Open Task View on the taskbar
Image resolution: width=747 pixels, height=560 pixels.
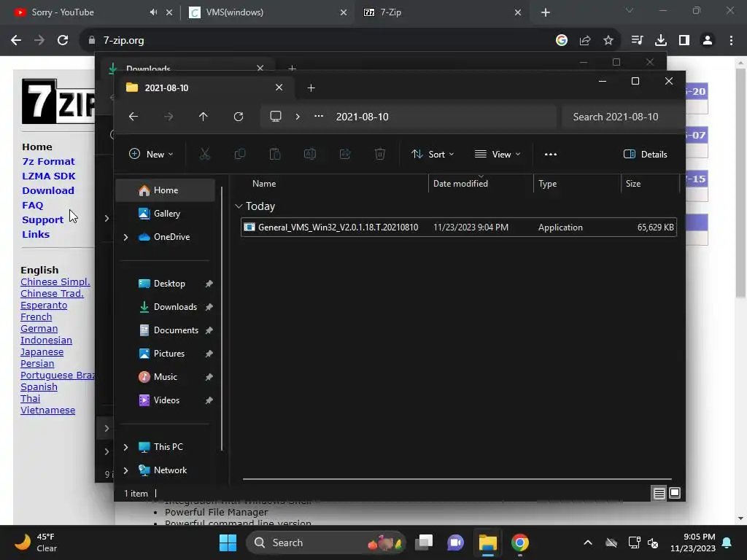pyautogui.click(x=424, y=542)
